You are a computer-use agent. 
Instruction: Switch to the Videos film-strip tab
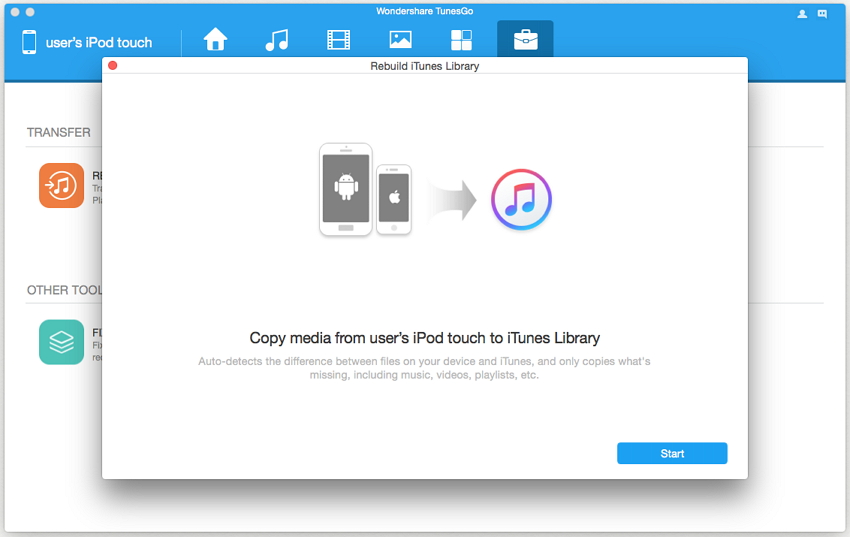[x=338, y=40]
